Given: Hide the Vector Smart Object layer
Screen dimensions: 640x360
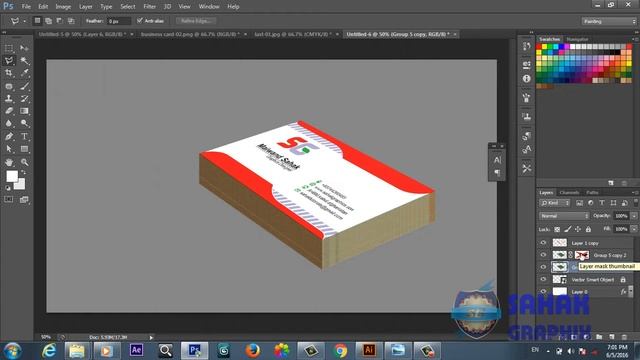Looking at the screenshot, I should [543, 279].
